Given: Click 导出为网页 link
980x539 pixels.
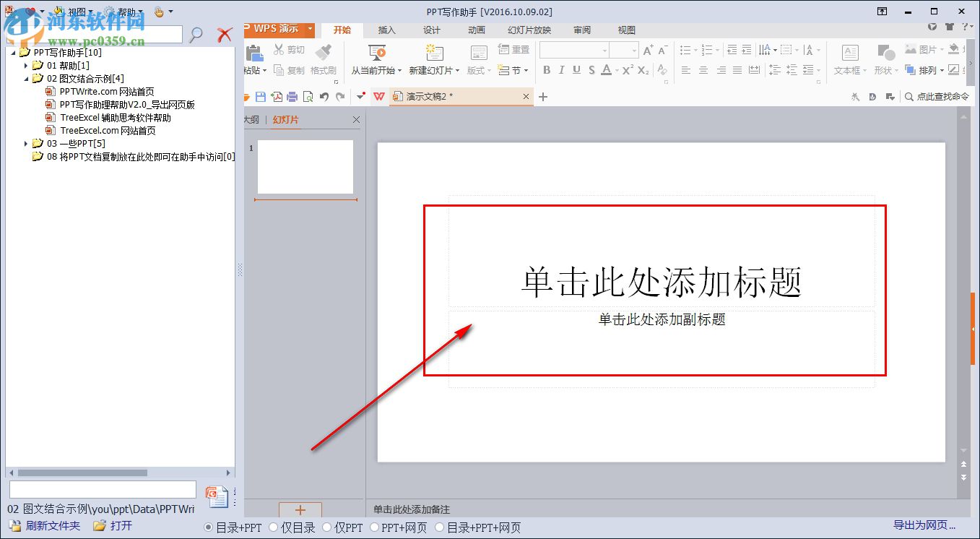Looking at the screenshot, I should (925, 525).
